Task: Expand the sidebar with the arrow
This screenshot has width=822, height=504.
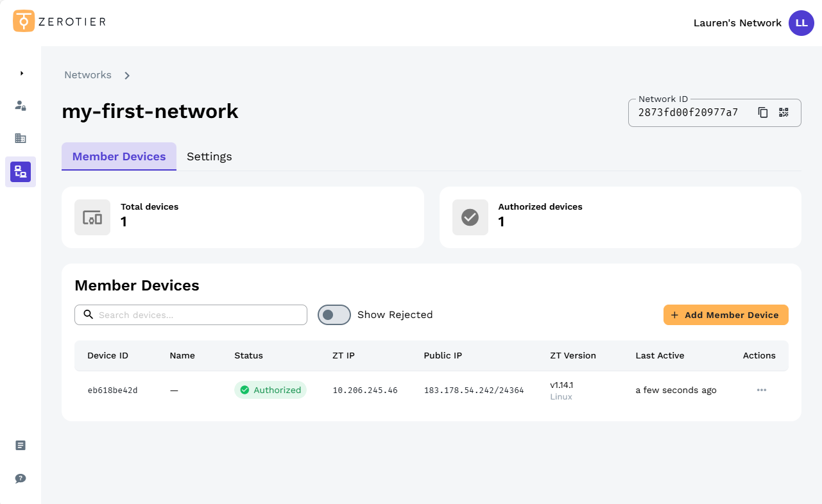Action: (21, 73)
